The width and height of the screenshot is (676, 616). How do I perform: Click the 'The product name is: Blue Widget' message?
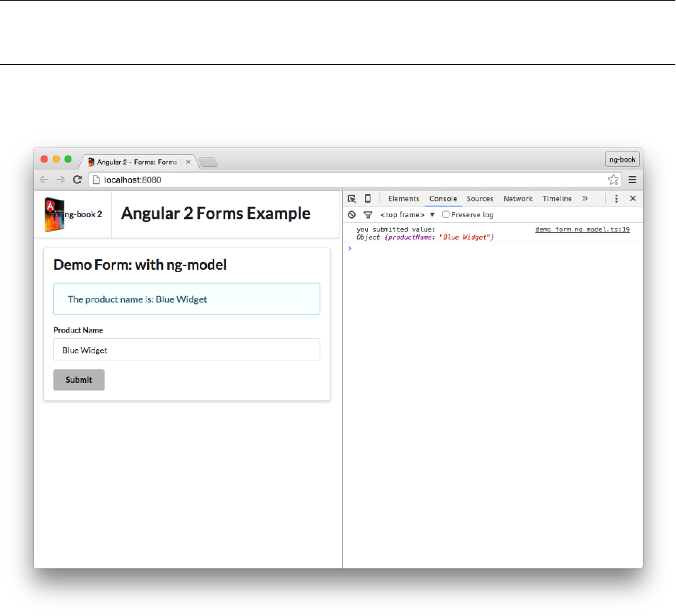[187, 299]
